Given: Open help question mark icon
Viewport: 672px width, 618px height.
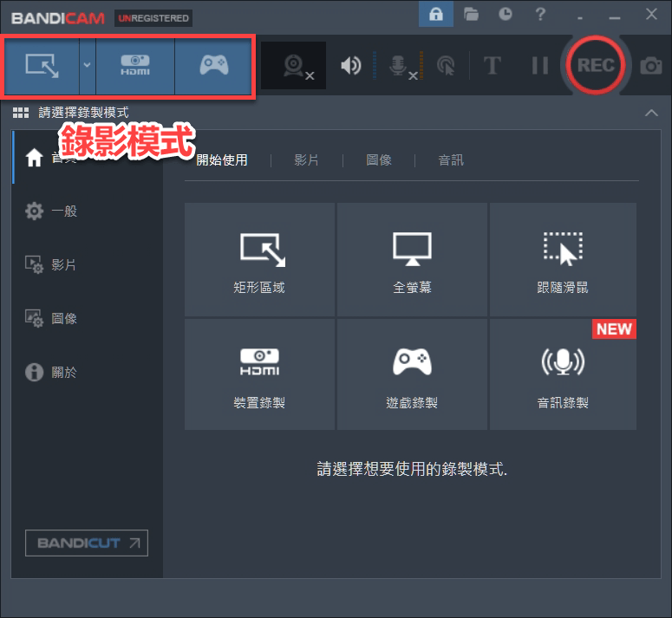Looking at the screenshot, I should [540, 14].
